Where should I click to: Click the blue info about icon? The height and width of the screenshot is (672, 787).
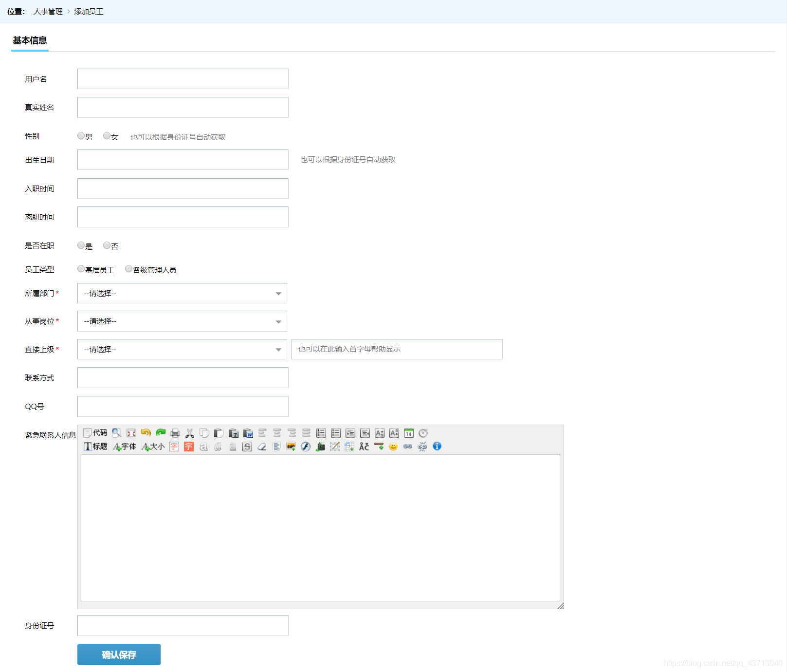tap(437, 447)
